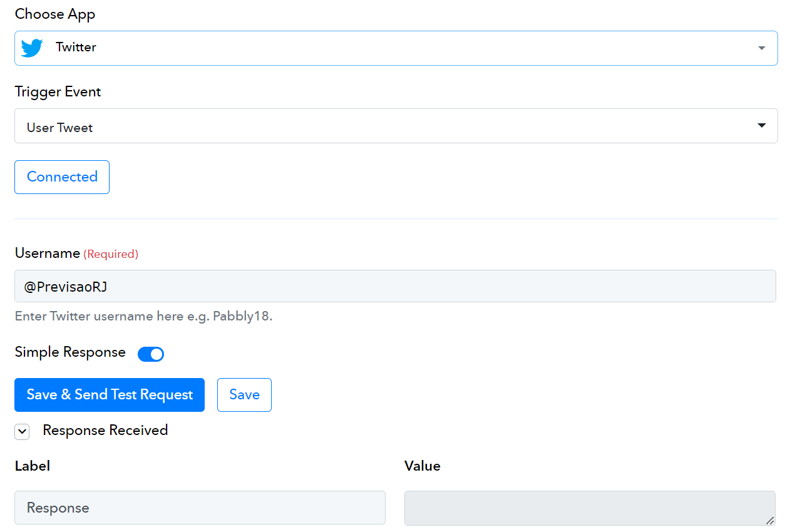Open the Trigger Event User Tweet dropdown
The height and width of the screenshot is (532, 790).
click(x=396, y=126)
